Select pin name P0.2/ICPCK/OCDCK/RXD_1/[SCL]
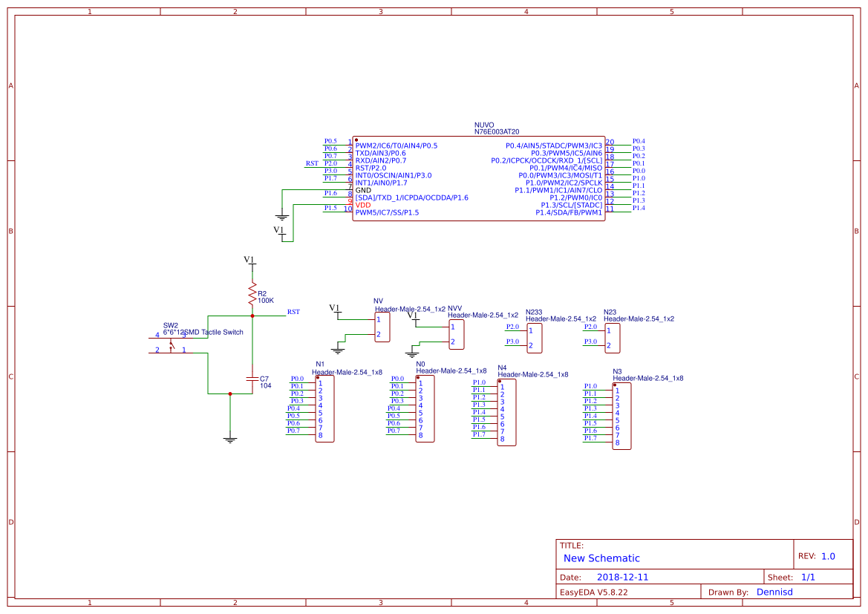868x614 pixels. click(x=547, y=160)
